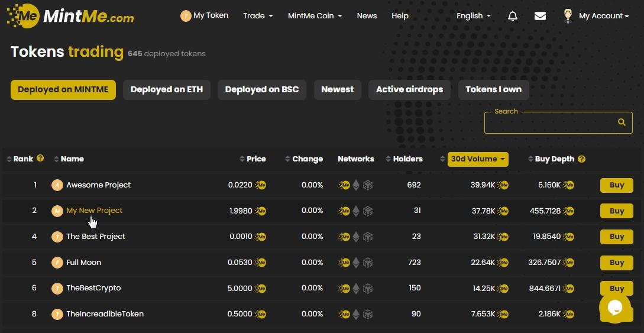The width and height of the screenshot is (644, 333).
Task: Click the search magnifier icon
Action: [622, 122]
